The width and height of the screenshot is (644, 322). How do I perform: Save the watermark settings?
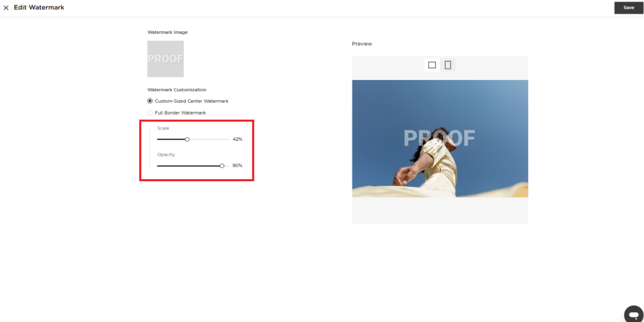(x=628, y=8)
